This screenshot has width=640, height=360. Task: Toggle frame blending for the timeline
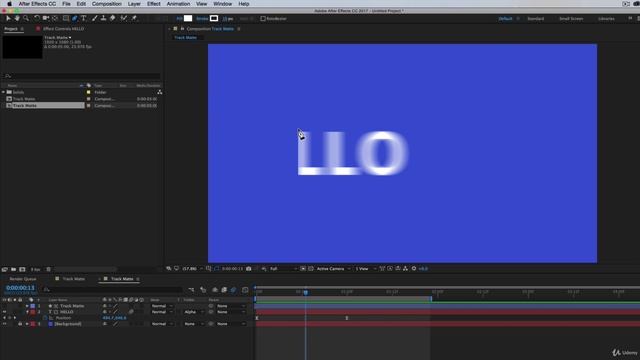tap(224, 290)
